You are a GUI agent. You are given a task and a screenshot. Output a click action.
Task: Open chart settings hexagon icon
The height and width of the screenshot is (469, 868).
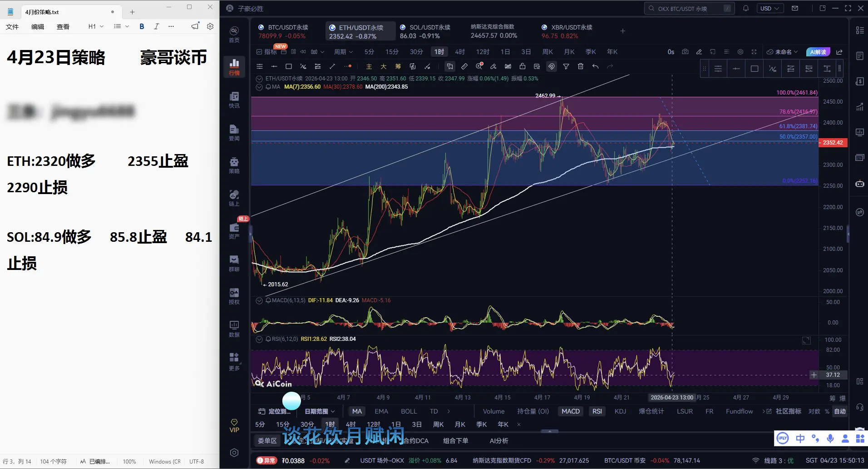[x=740, y=52]
